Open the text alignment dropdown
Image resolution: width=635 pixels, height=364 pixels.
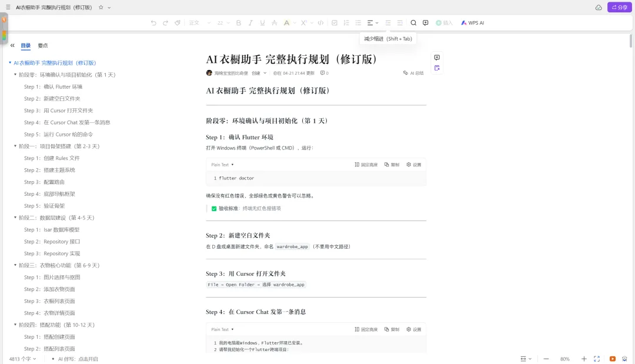coord(373,23)
